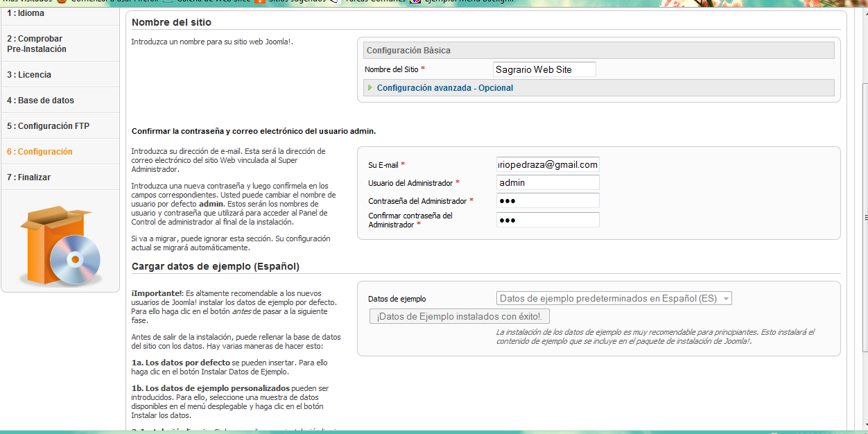
Task: Go to step 1 Idioma
Action: pyautogui.click(x=26, y=13)
